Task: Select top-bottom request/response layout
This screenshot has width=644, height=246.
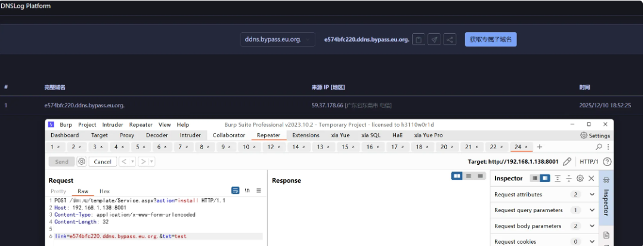Action: pyautogui.click(x=468, y=176)
